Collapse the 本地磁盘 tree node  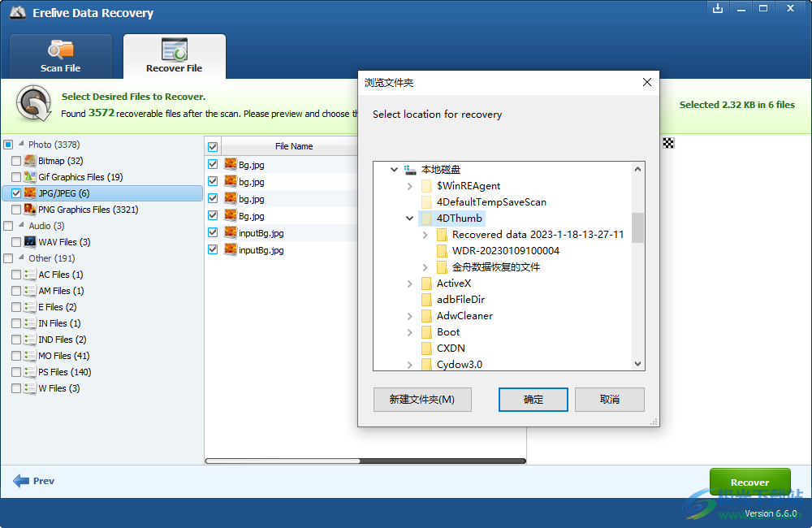[394, 170]
